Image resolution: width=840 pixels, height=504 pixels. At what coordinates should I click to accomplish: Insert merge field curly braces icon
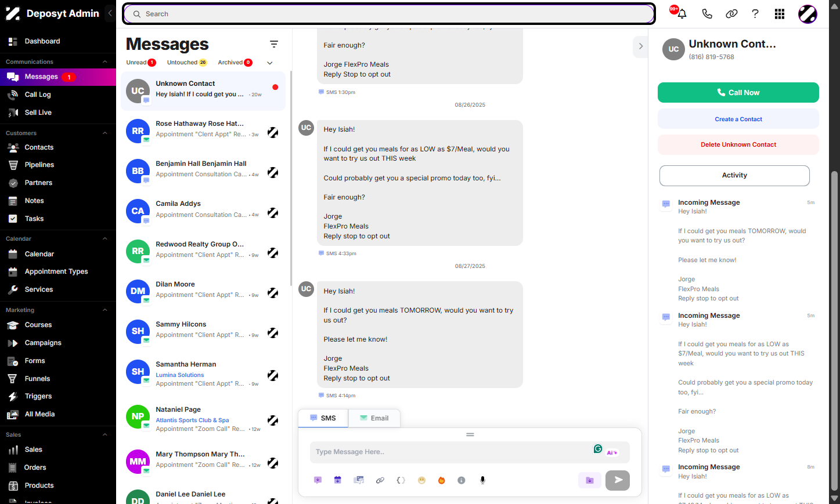pos(401,480)
